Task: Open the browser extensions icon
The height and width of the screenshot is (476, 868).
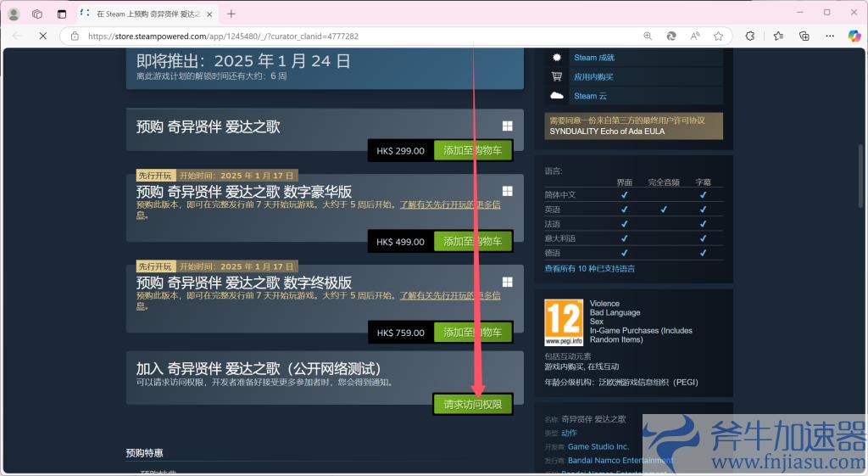Action: click(750, 36)
